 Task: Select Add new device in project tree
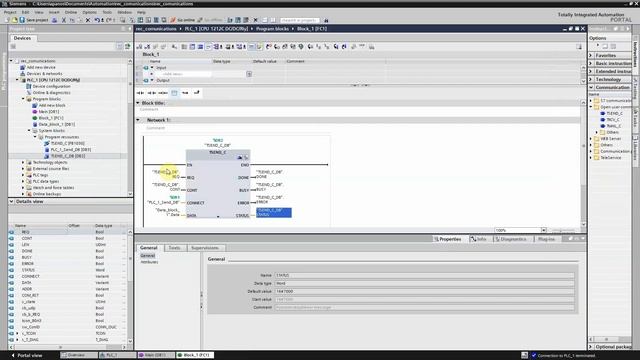click(x=41, y=67)
